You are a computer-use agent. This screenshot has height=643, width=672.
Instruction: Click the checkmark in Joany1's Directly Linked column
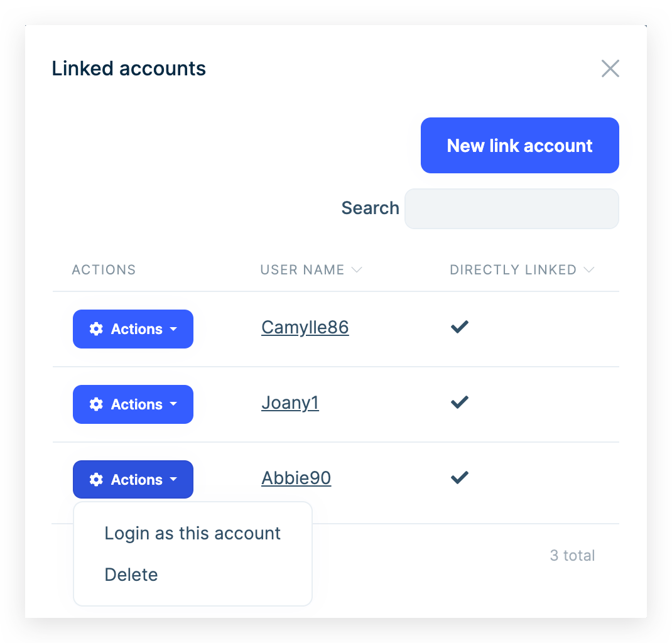[x=459, y=402]
